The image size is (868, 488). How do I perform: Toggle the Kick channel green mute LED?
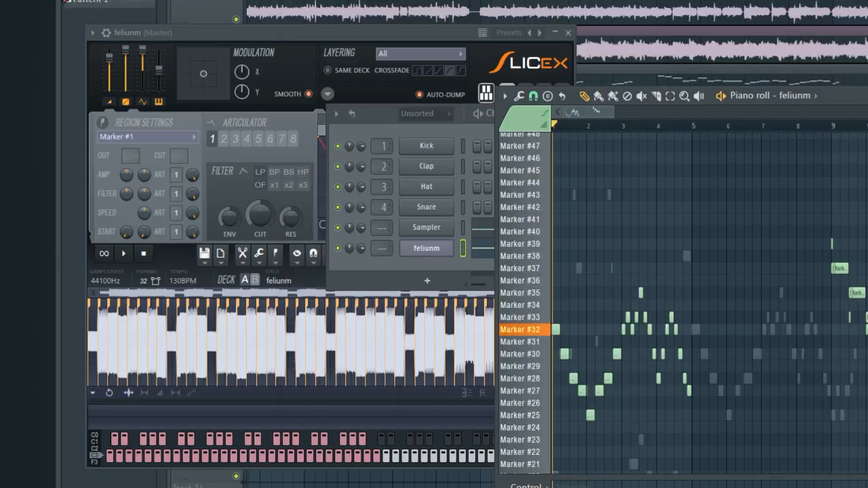coord(338,146)
